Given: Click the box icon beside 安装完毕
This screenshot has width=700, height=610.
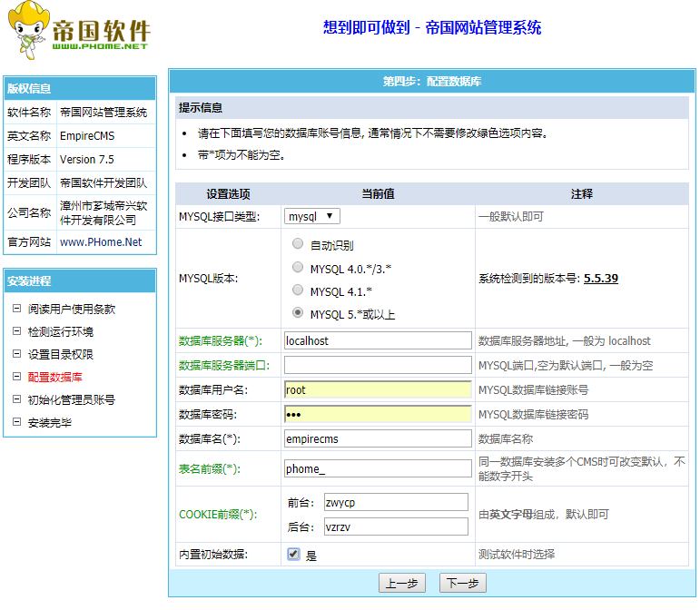Looking at the screenshot, I should [x=16, y=422].
